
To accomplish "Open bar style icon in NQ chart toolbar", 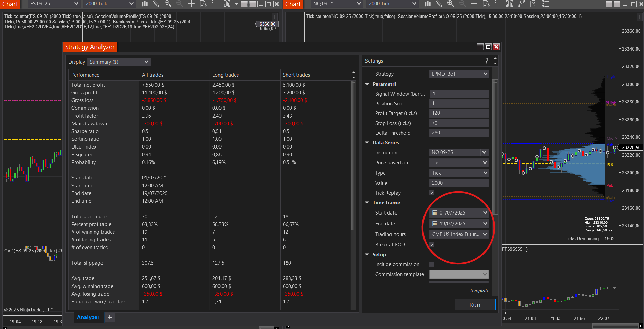I will (428, 4).
